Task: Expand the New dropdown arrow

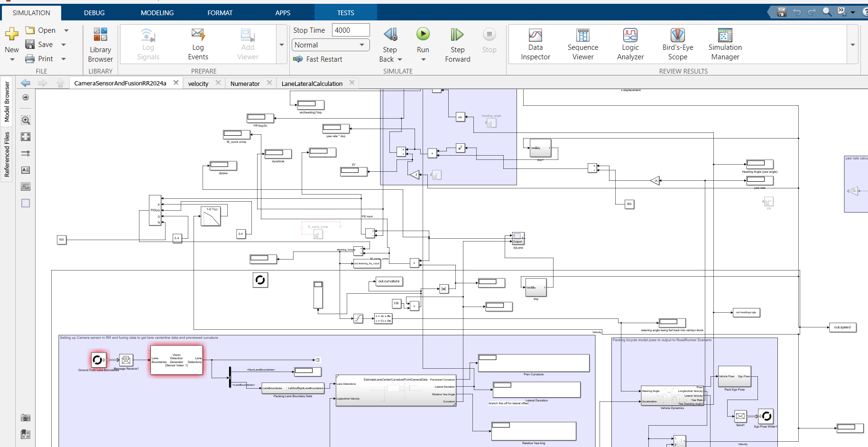Action: click(12, 60)
